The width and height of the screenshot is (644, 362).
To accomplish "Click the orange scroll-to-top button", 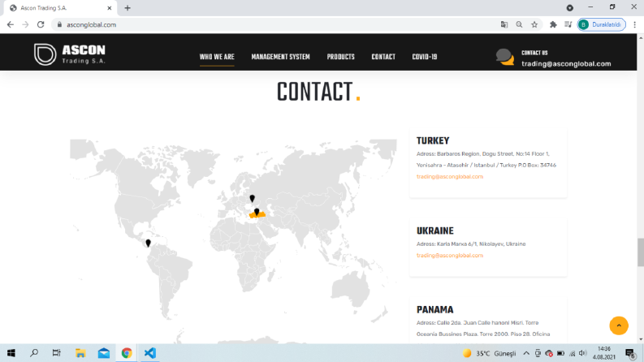I will click(x=619, y=325).
